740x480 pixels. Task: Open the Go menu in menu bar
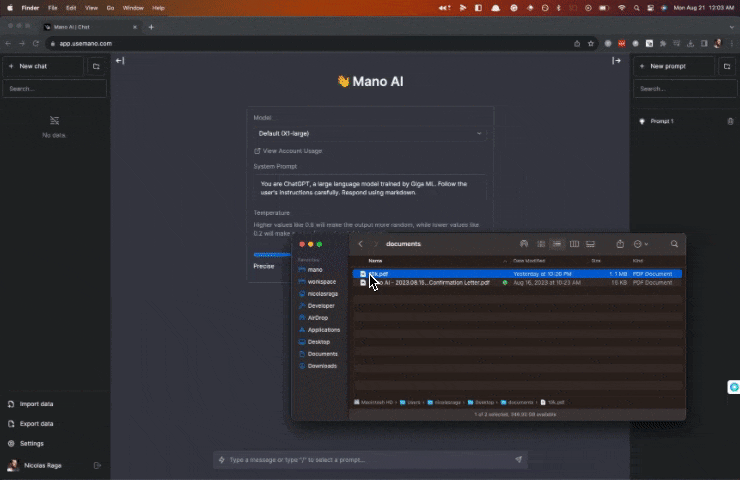click(109, 7)
